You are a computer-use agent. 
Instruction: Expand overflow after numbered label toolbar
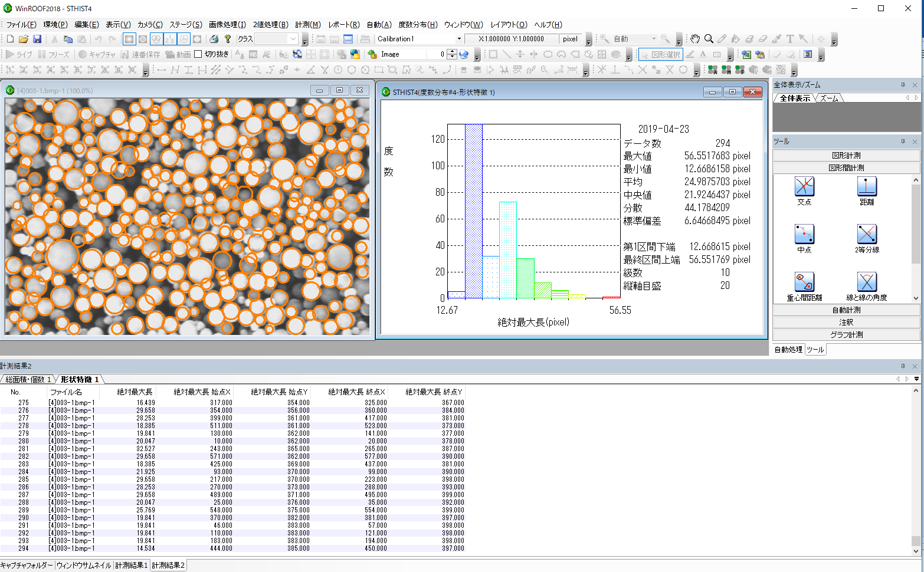146,71
